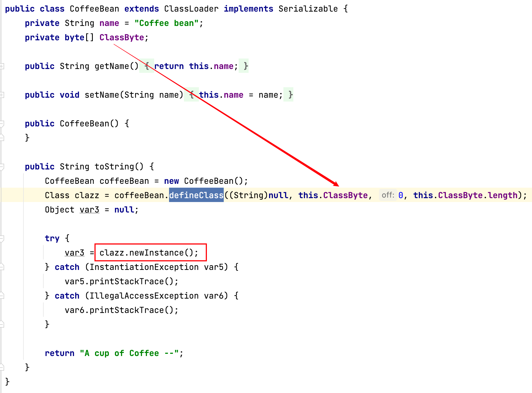This screenshot has width=532, height=393.
Task: Click the name field in its declaration
Action: 109,23
